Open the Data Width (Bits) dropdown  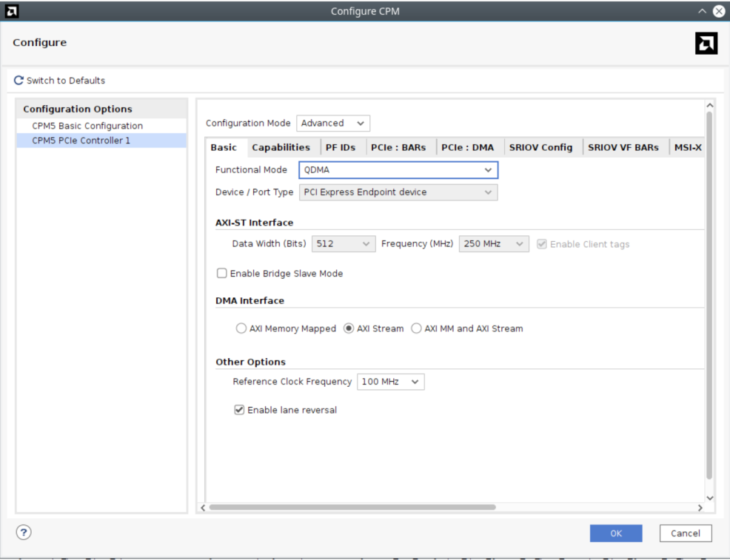[x=343, y=244]
